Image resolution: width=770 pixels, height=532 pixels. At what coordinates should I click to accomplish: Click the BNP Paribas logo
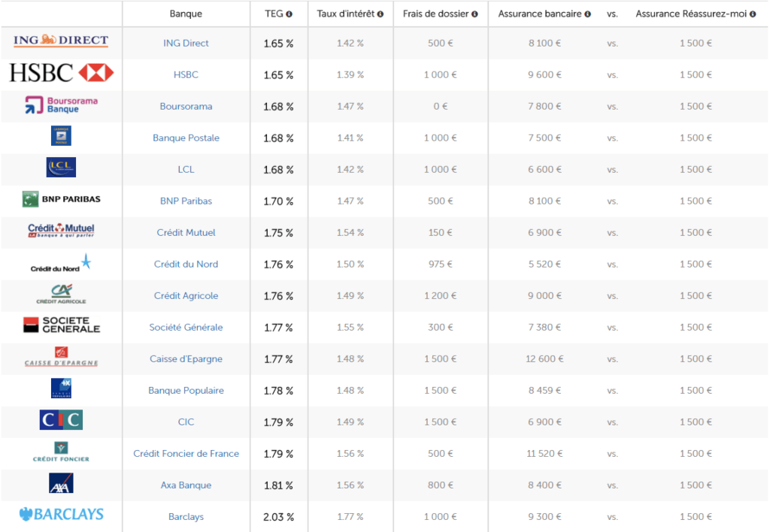[61, 199]
